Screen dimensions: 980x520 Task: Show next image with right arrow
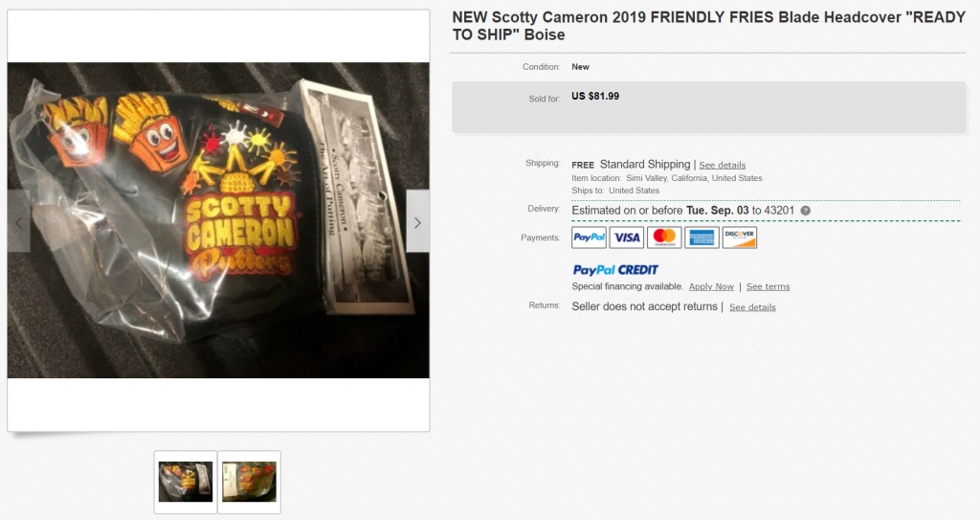417,221
